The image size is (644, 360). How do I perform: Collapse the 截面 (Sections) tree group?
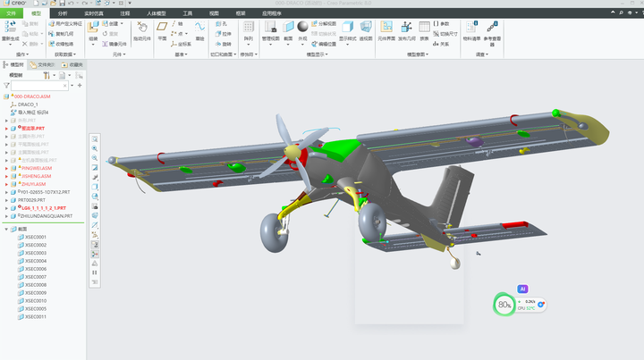pos(6,230)
